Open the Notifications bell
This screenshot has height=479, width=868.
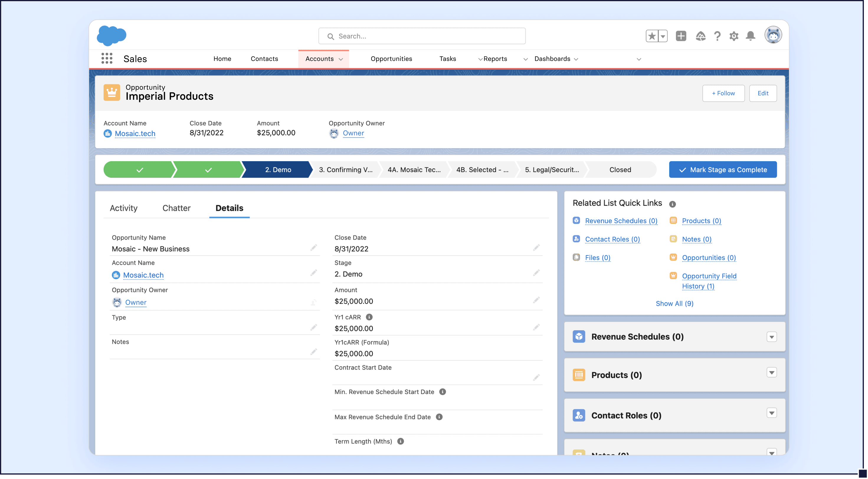coord(750,36)
